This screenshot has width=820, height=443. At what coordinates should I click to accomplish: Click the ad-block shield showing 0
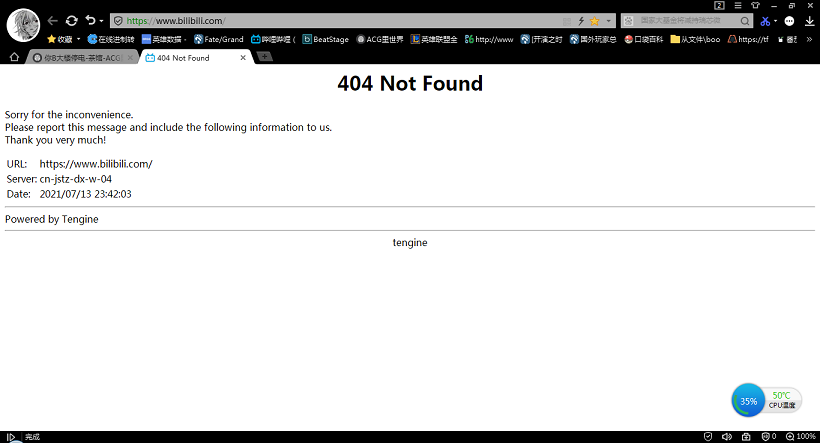pyautogui.click(x=769, y=437)
